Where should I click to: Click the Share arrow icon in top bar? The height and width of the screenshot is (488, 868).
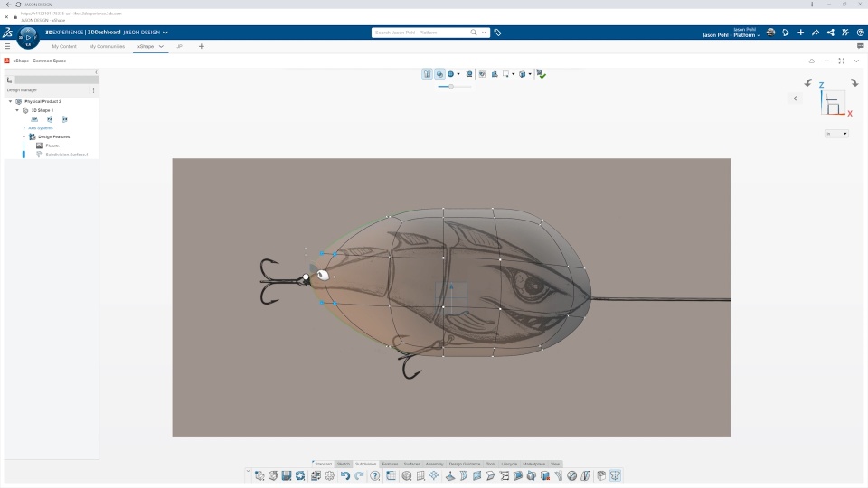[x=816, y=33]
